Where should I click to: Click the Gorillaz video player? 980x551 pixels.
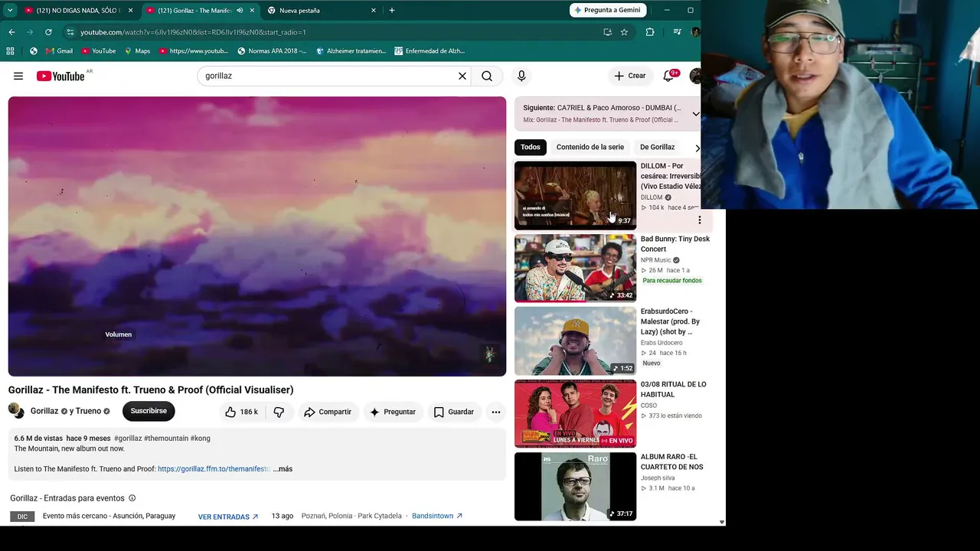[x=257, y=236]
